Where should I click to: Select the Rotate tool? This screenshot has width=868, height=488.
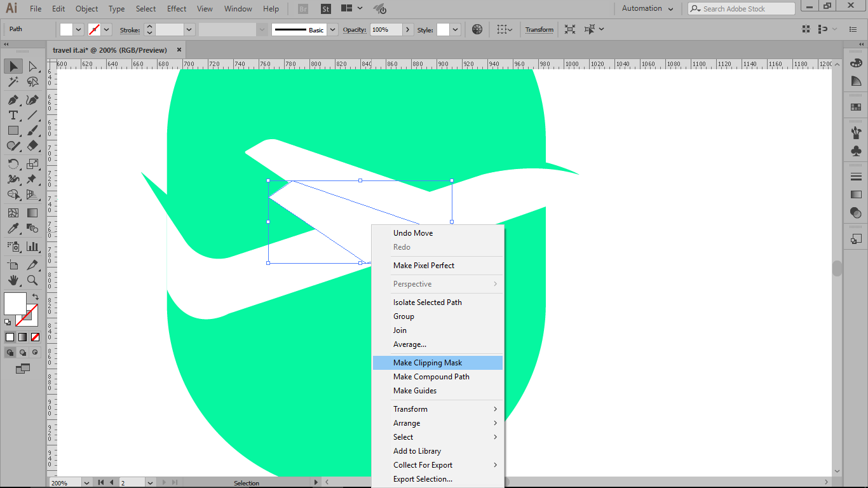click(x=13, y=164)
